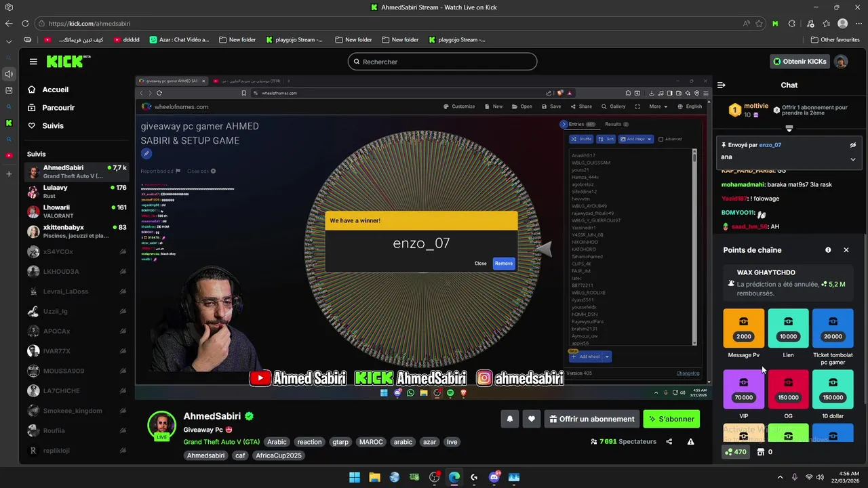Expand the gift leaderboard handle under moltivie
The height and width of the screenshot is (488, 868).
click(789, 129)
